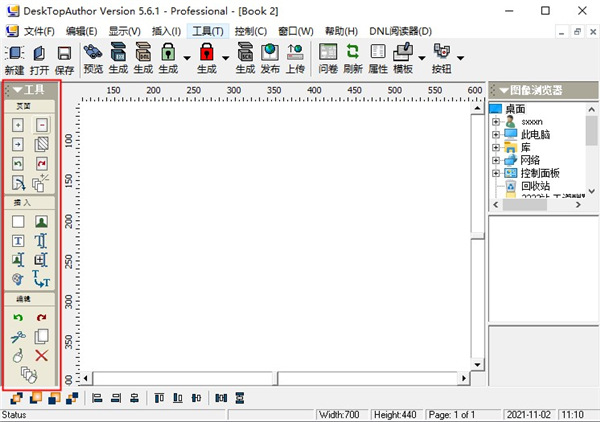
Task: Click the 新建 (New) toolbar button
Action: tap(15, 60)
